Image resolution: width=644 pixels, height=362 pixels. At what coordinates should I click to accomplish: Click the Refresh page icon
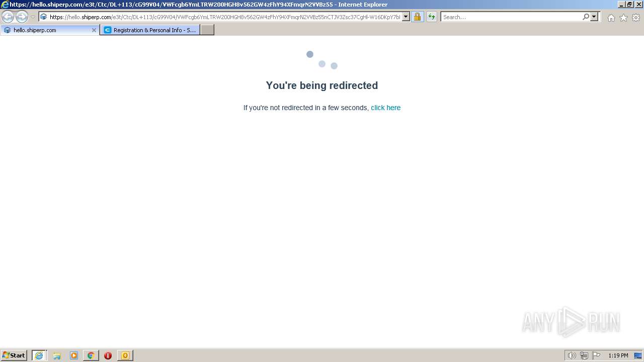(432, 17)
